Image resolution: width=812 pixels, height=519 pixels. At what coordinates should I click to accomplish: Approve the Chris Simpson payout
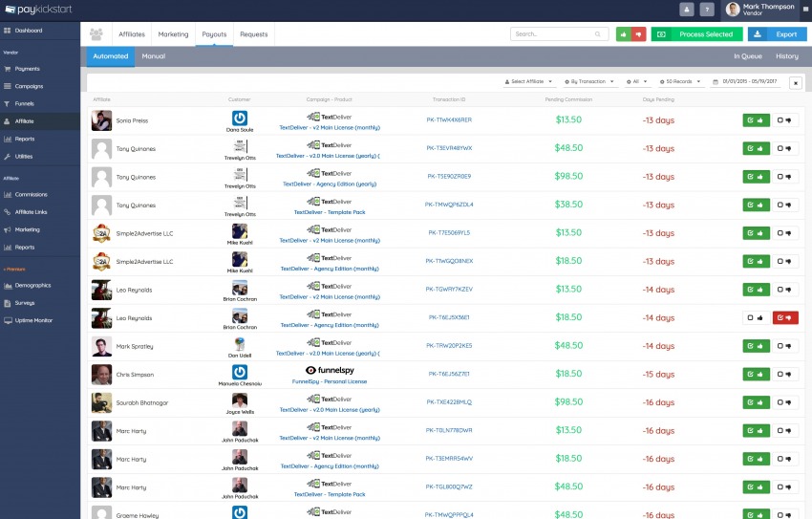tap(756, 374)
